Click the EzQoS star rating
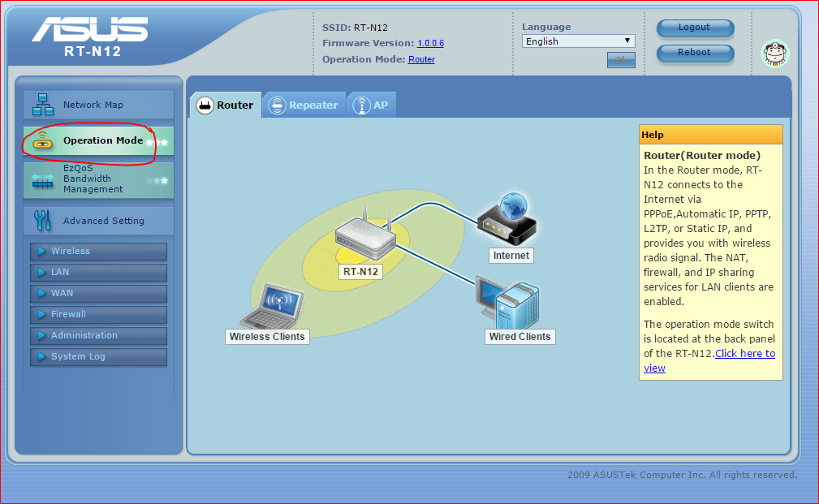Viewport: 819px width, 504px height. pyautogui.click(x=157, y=181)
